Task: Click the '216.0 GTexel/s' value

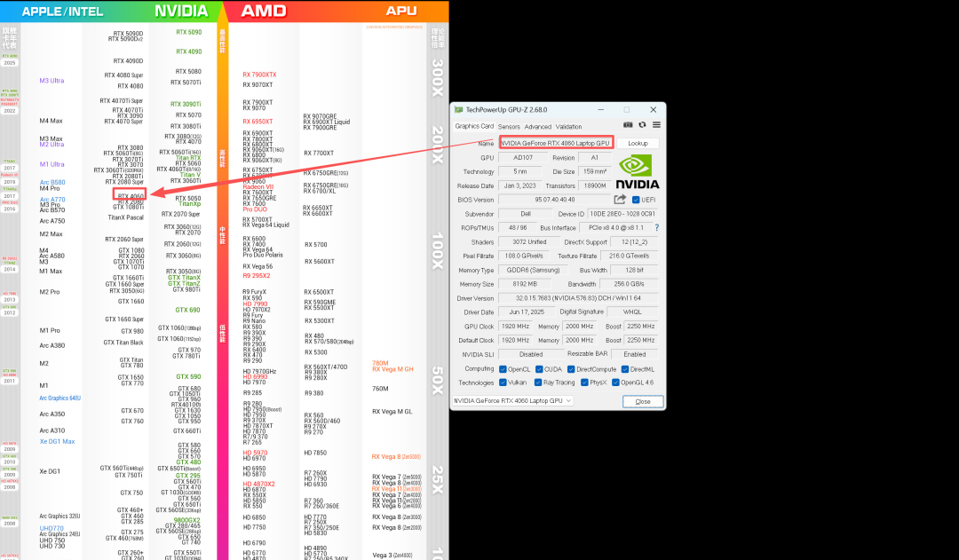Action: pos(630,256)
